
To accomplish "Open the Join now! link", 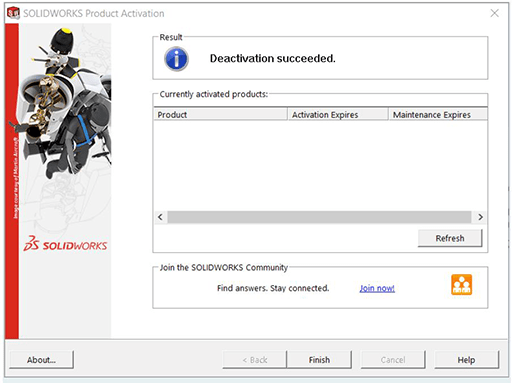I will (x=377, y=288).
